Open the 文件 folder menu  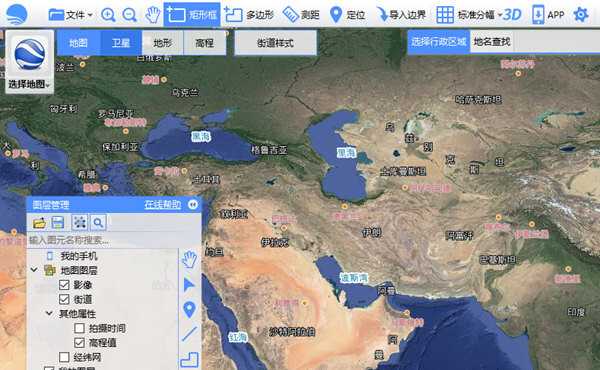point(70,15)
